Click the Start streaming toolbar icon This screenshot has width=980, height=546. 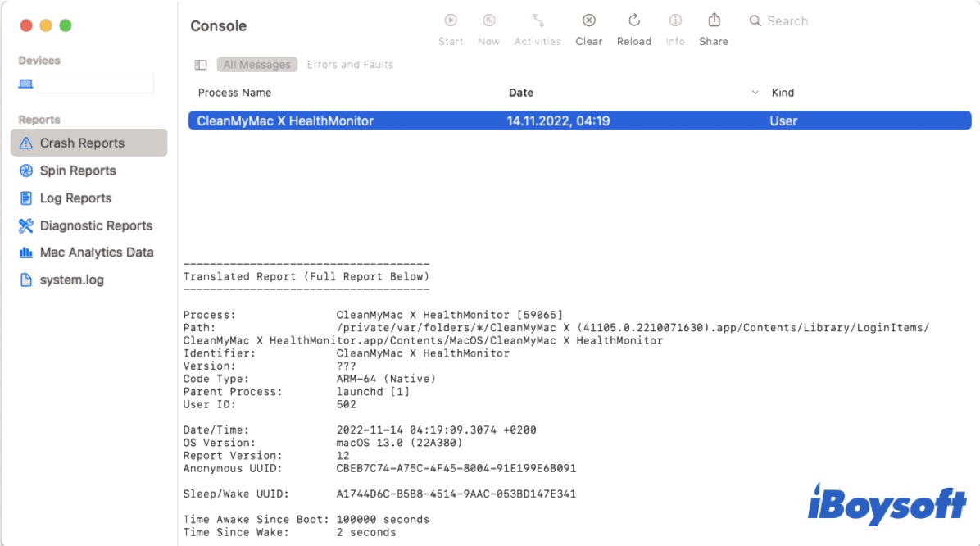click(x=451, y=20)
